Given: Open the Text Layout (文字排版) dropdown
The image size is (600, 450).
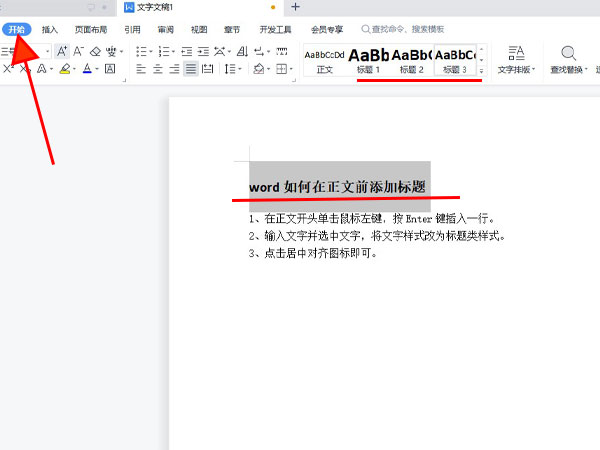Looking at the screenshot, I should pyautogui.click(x=516, y=59).
